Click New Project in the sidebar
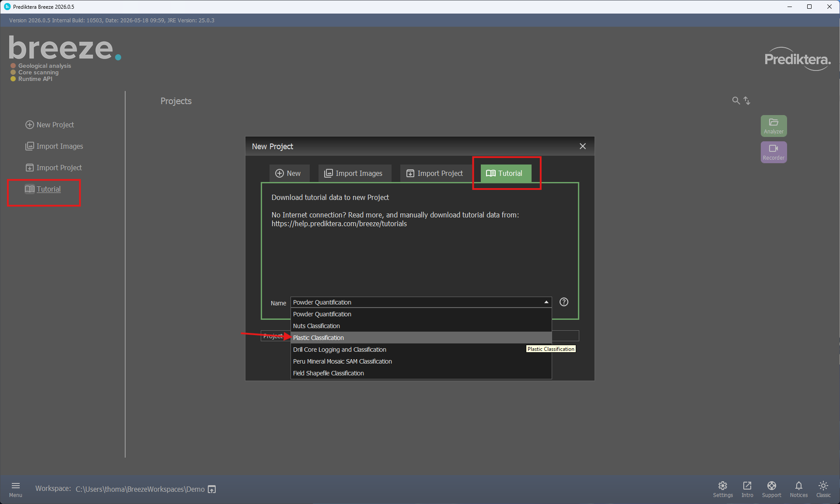The height and width of the screenshot is (504, 840). (x=49, y=125)
